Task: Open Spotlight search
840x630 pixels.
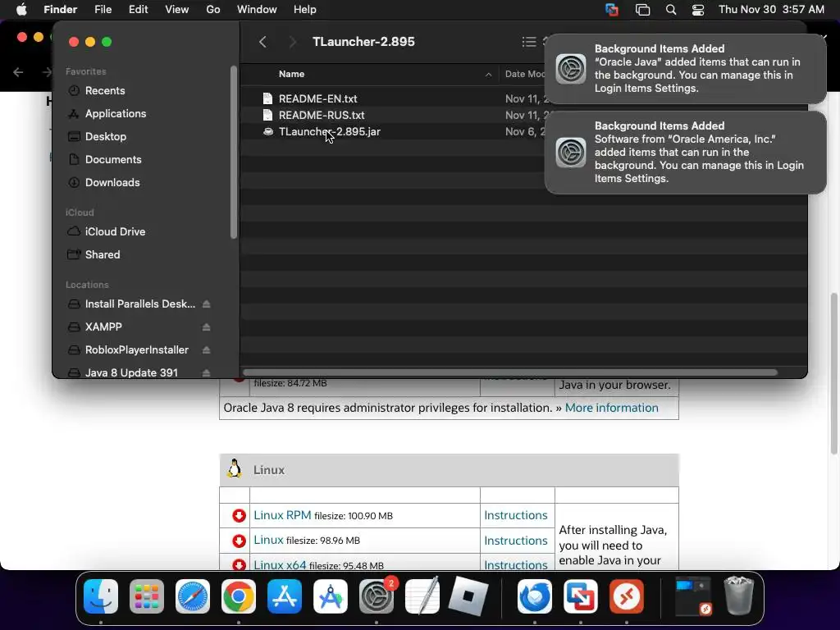Action: click(x=671, y=10)
